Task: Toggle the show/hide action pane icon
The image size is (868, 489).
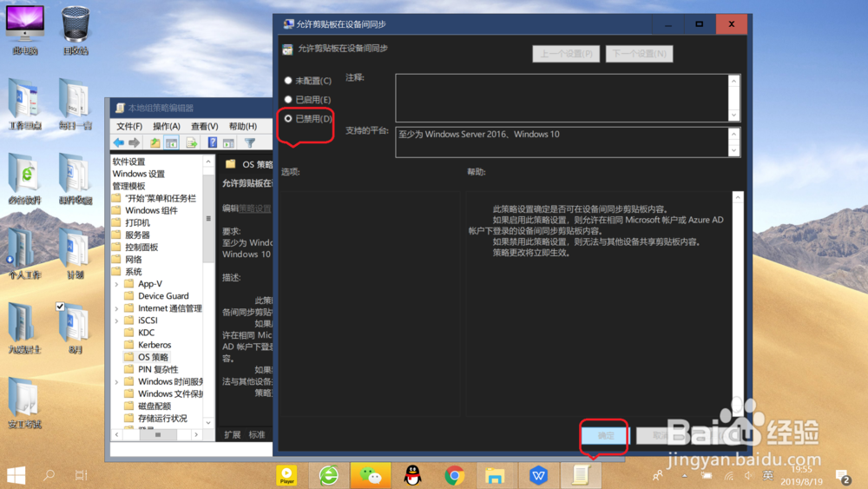Action: [228, 143]
